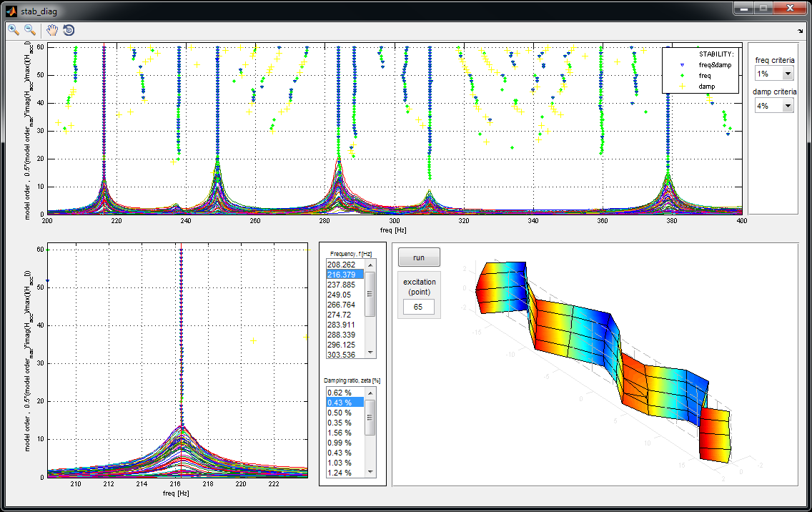Click the toolbar dock arrow at far right

pos(800,31)
